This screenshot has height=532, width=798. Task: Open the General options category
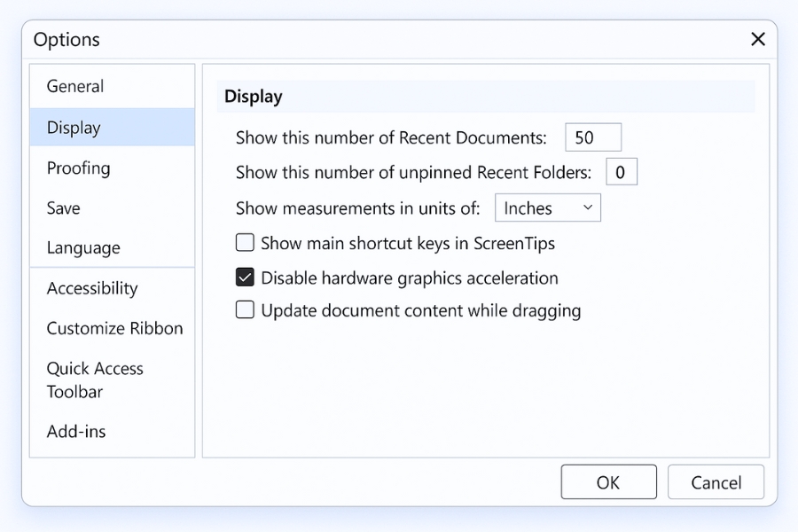click(75, 86)
